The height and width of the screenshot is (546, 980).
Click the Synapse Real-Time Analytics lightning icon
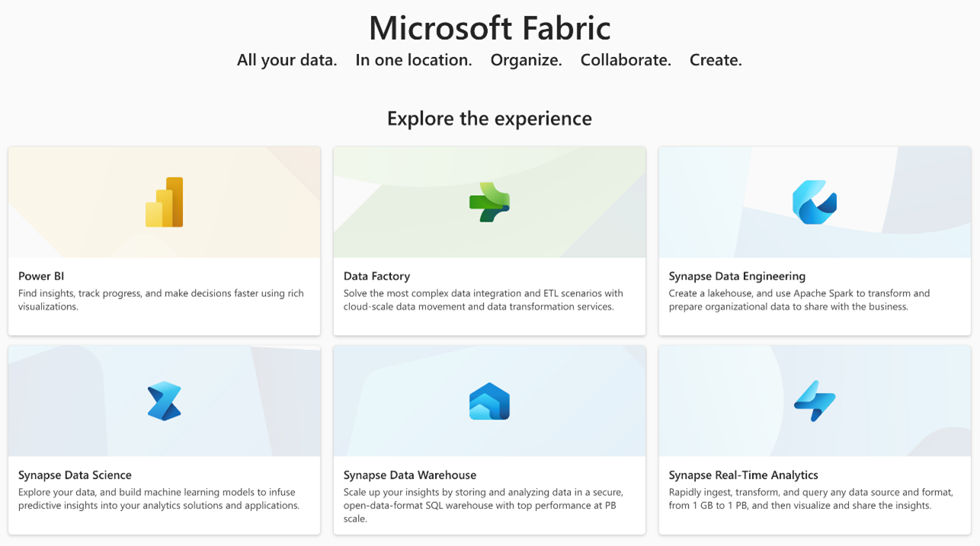[815, 401]
